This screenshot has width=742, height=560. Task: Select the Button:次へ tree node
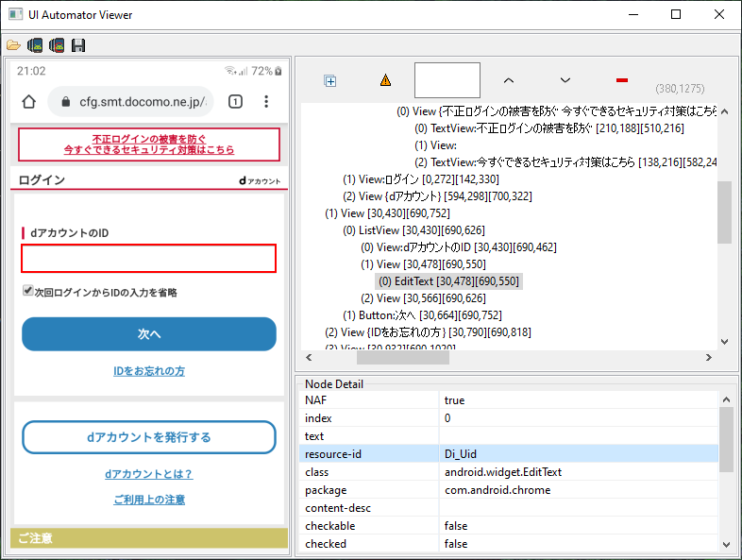[x=422, y=315]
